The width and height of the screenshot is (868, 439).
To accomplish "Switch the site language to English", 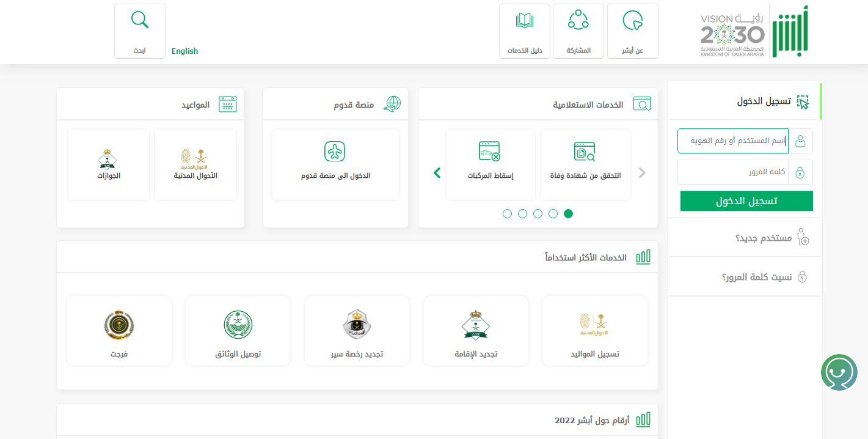I will pos(184,51).
